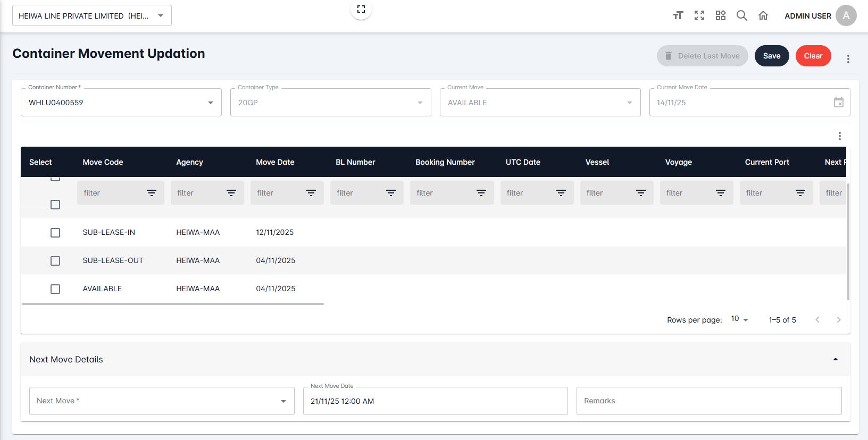The image size is (868, 440).
Task: Open table options three-dot menu
Action: pos(839,136)
